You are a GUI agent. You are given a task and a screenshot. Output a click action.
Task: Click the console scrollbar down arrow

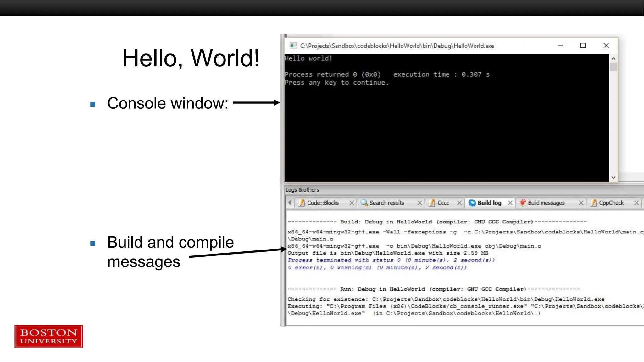613,178
